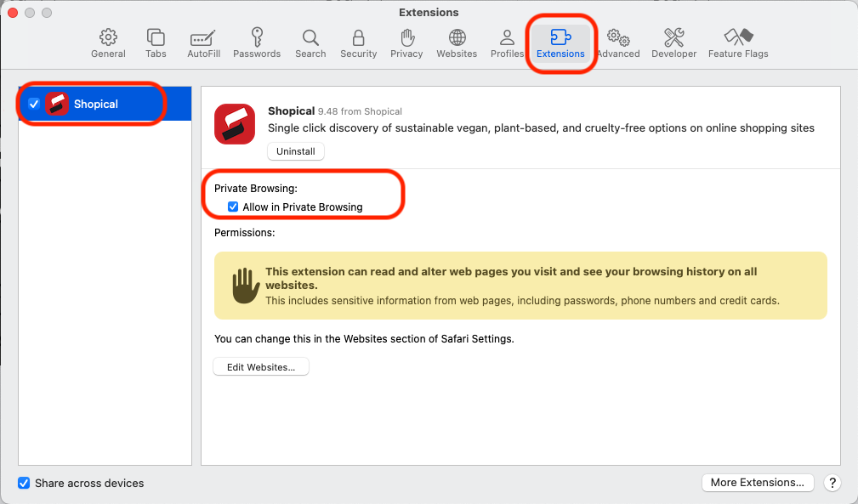Click the sensitive information passwords note text

click(523, 301)
